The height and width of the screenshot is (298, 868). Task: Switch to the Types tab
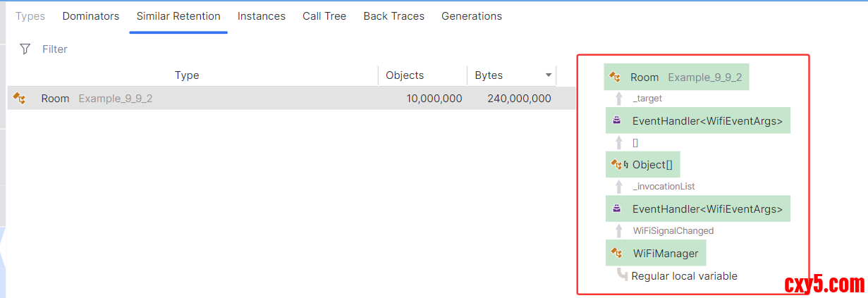(x=30, y=15)
